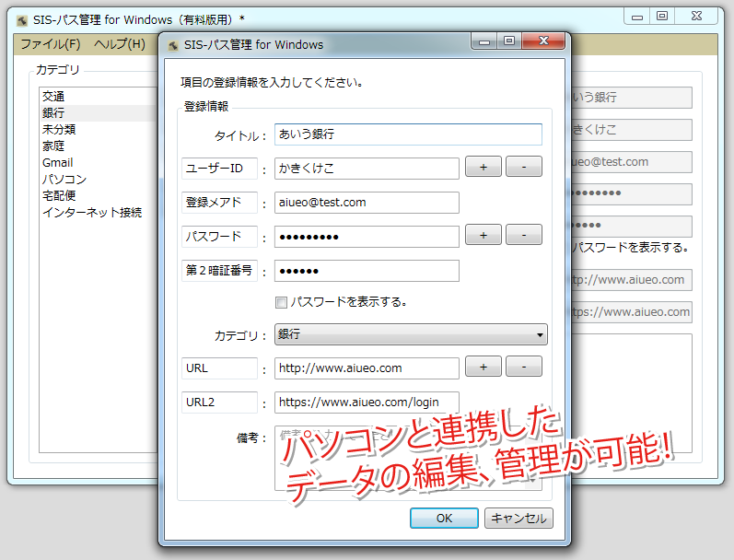734x560 pixels.
Task: Enable the パスワードを表示する checkbox in dialog
Action: point(281,302)
